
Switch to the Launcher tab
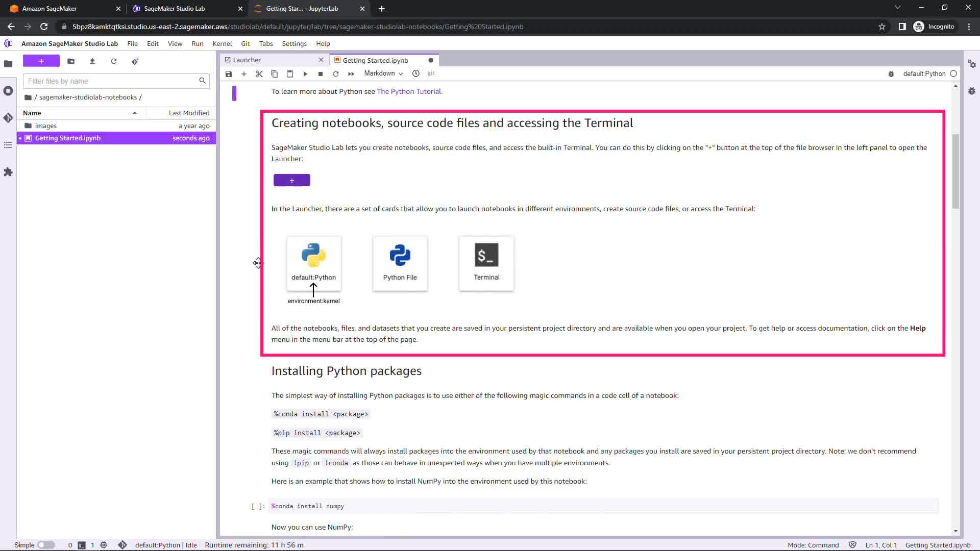click(247, 60)
